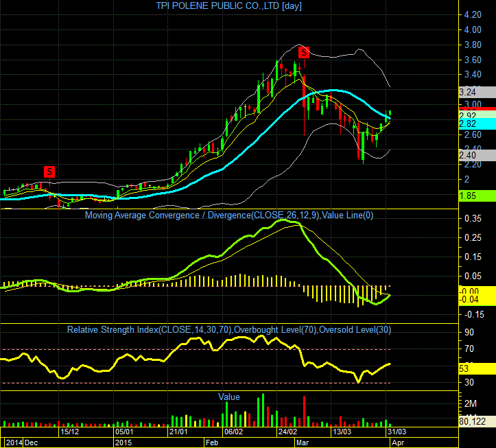The height and width of the screenshot is (448, 496).
Task: Click the 53 yellow RSI value tag
Action: pos(477,368)
